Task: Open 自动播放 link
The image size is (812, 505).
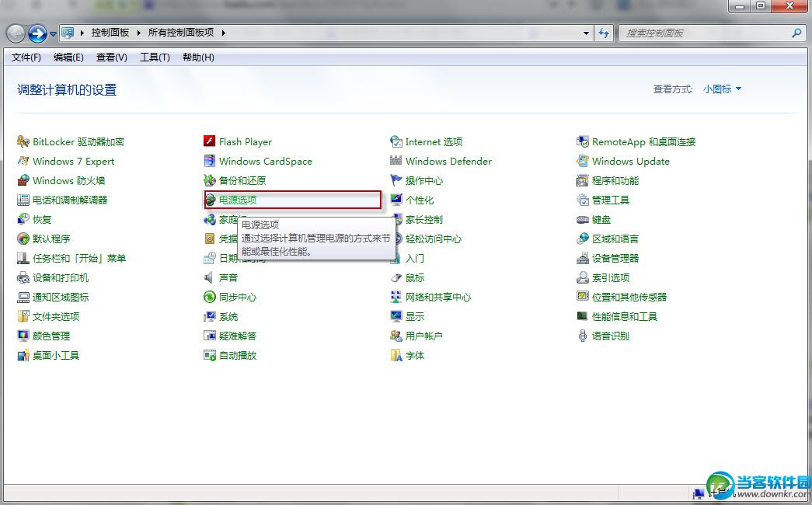Action: [238, 355]
